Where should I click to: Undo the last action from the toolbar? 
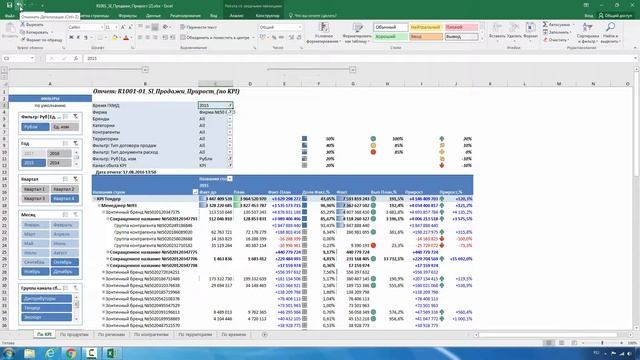click(19, 5)
